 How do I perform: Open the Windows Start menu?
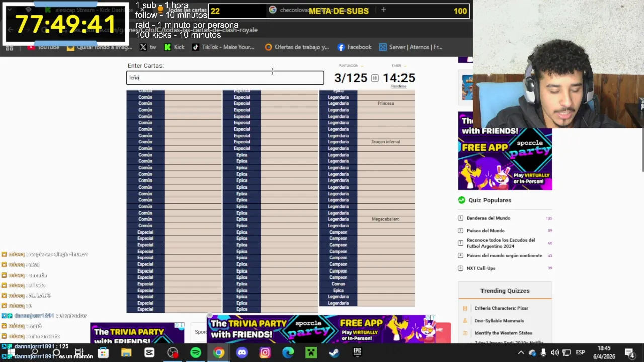pos(11,353)
